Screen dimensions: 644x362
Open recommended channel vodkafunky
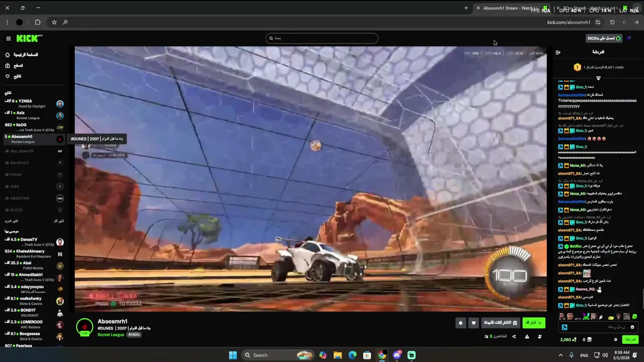tap(34, 301)
